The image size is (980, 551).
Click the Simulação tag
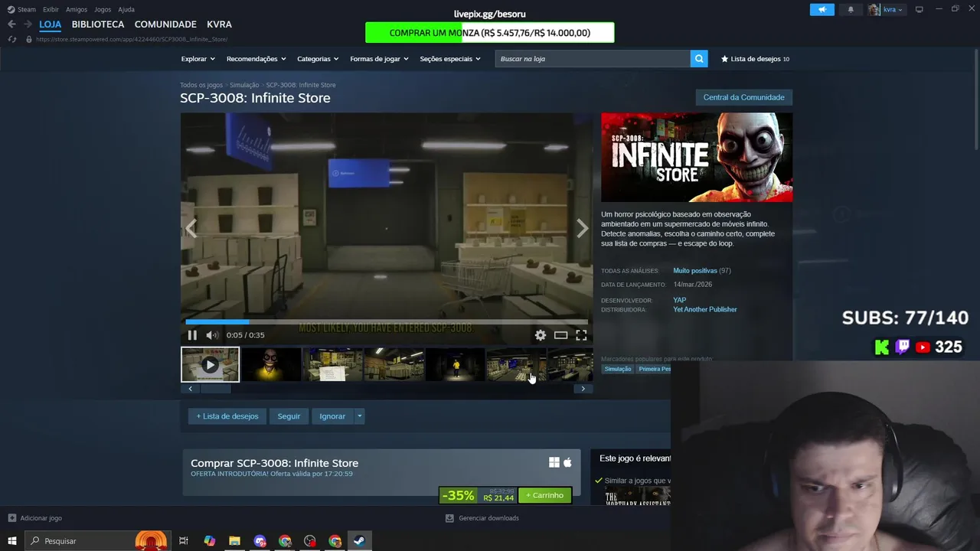(x=618, y=369)
